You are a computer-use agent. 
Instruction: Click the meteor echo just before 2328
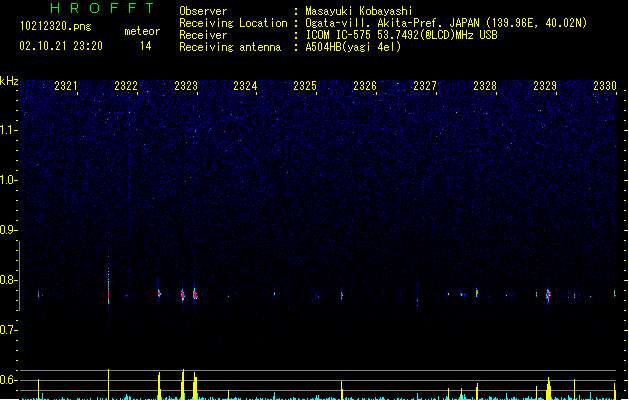477,293
